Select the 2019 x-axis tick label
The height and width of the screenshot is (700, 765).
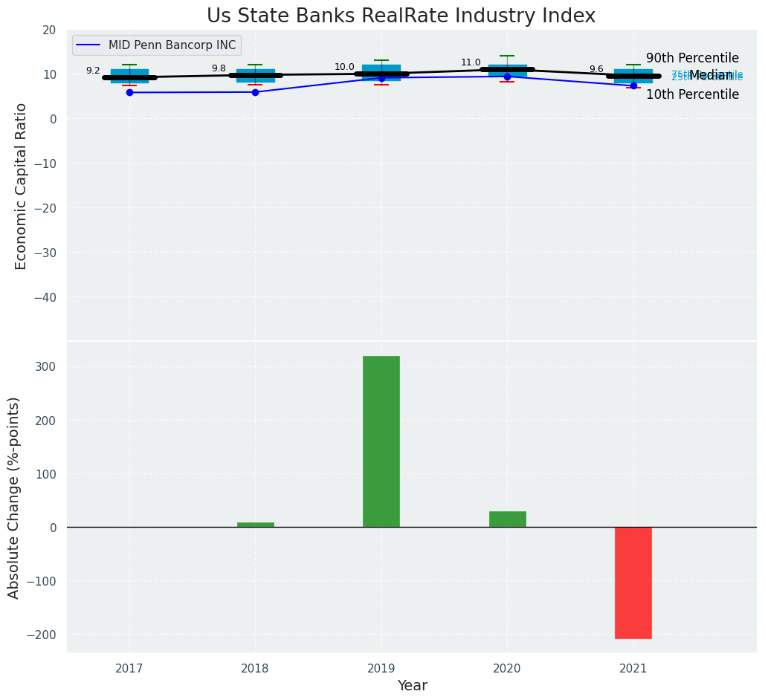click(x=381, y=668)
